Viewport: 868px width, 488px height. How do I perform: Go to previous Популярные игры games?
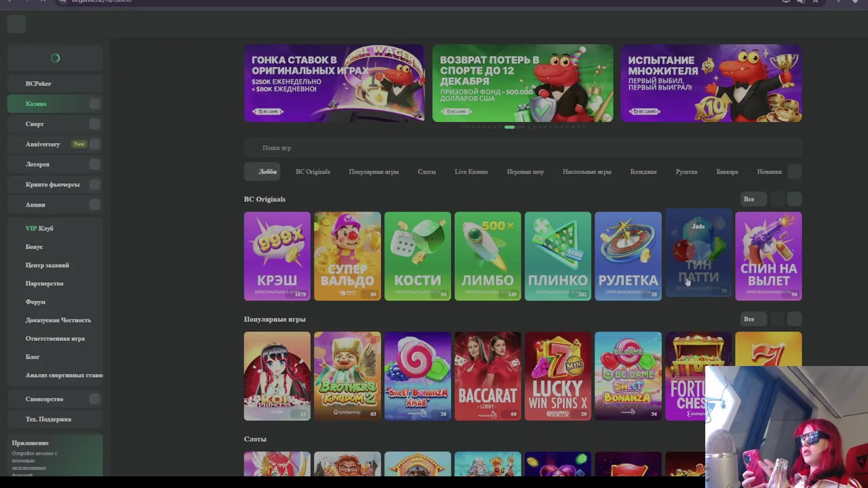[777, 319]
